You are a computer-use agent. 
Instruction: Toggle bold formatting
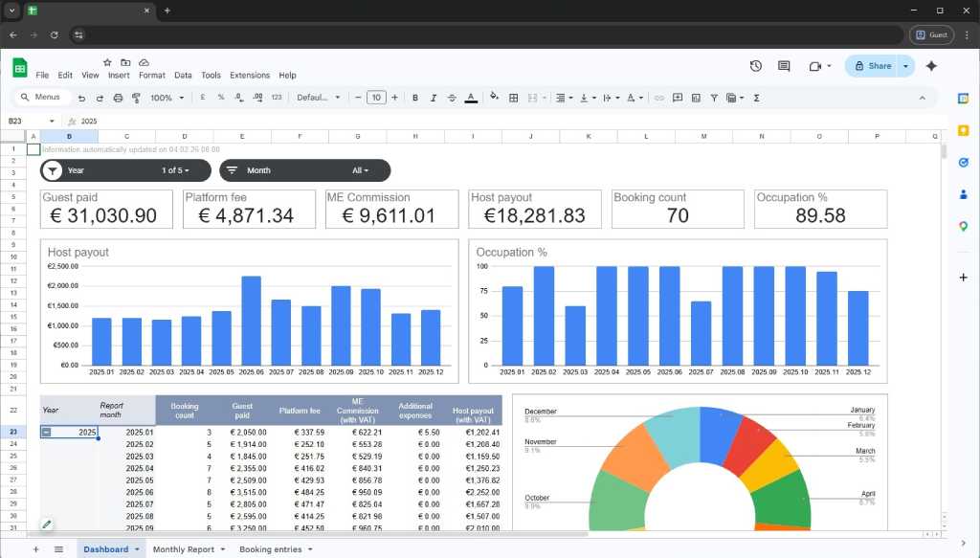[415, 98]
